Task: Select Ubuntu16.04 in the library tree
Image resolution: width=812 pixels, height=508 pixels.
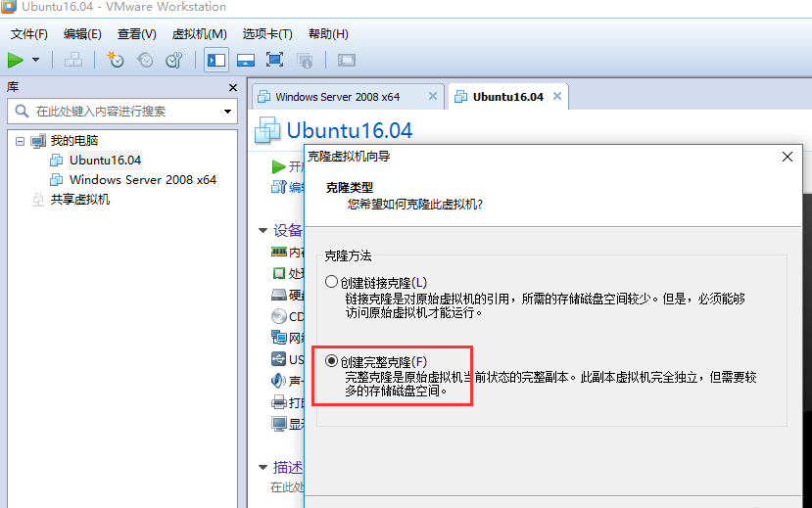Action: pyautogui.click(x=105, y=161)
